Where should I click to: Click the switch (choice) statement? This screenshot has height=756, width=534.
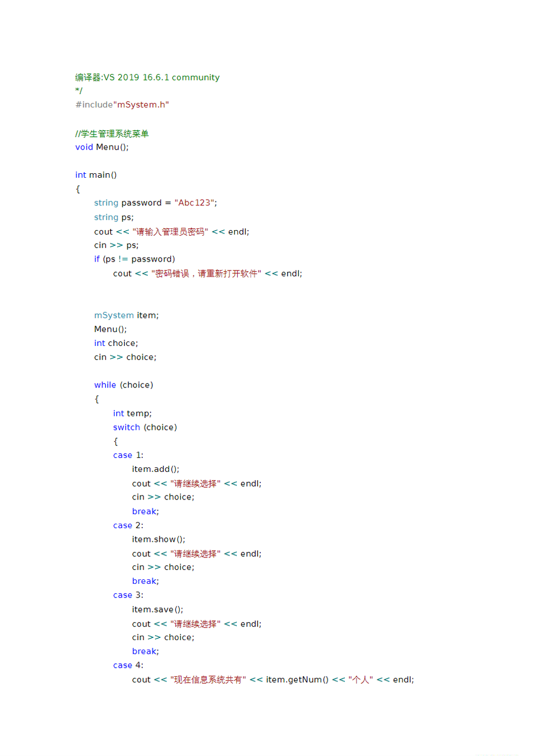pyautogui.click(x=145, y=427)
